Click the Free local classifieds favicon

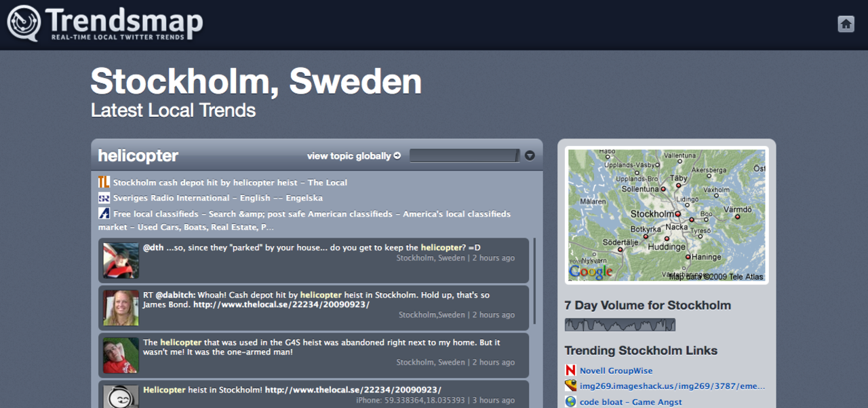(x=104, y=213)
